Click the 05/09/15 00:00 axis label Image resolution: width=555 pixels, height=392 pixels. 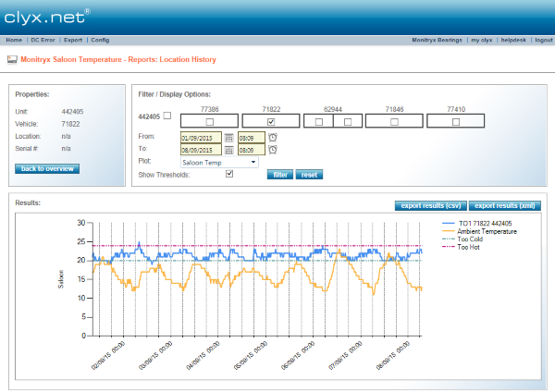coord(251,356)
